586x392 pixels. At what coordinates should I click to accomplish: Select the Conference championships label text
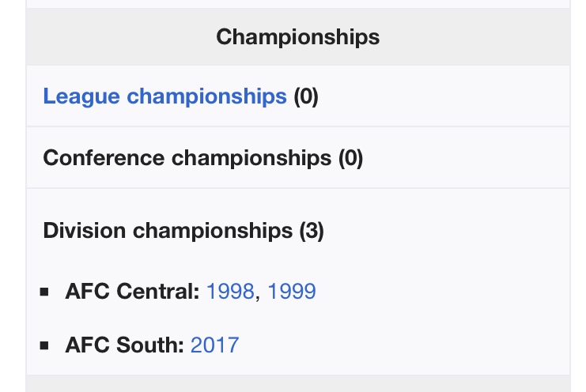pyautogui.click(x=187, y=158)
